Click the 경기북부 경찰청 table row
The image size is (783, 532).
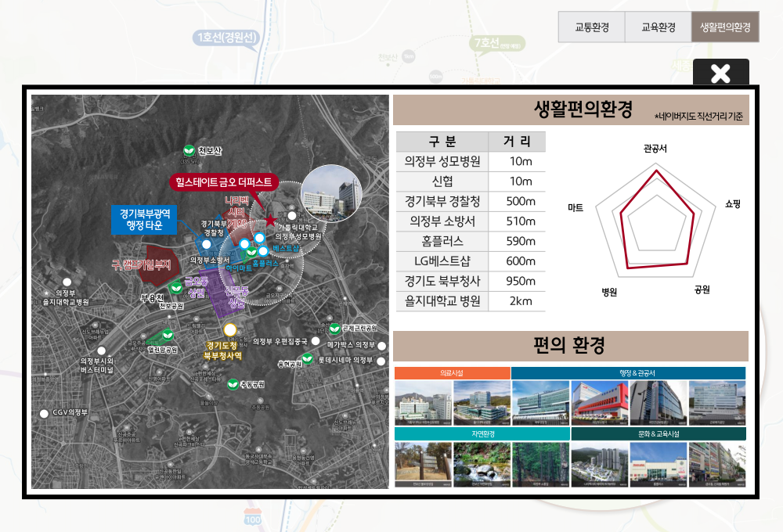pos(471,202)
